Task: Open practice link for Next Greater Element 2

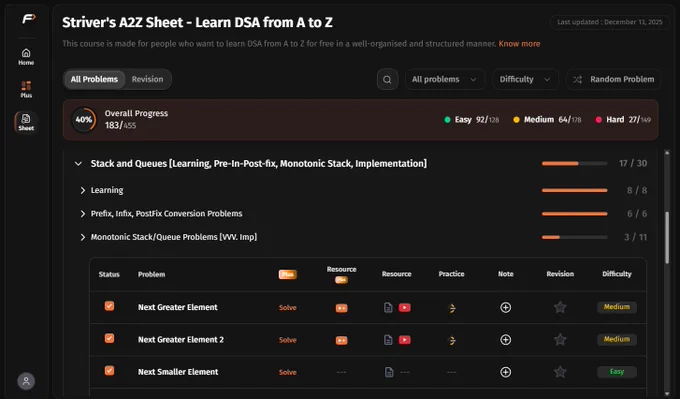Action: point(451,340)
